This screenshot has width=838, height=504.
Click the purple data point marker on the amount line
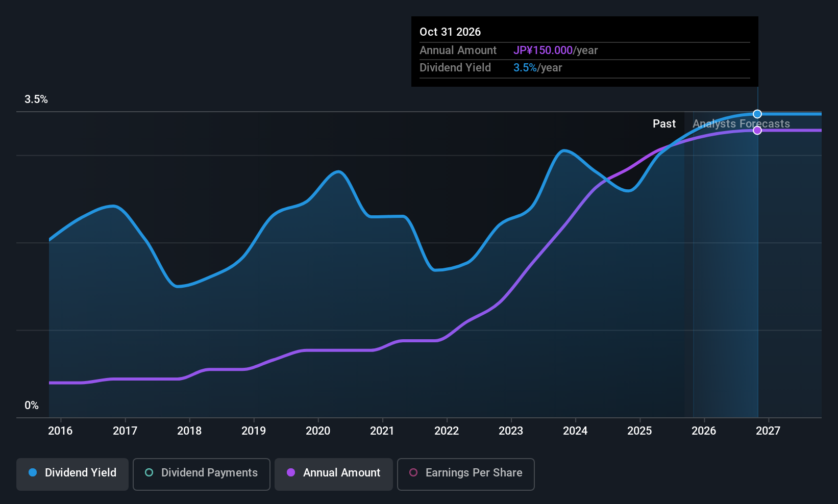coord(757,131)
